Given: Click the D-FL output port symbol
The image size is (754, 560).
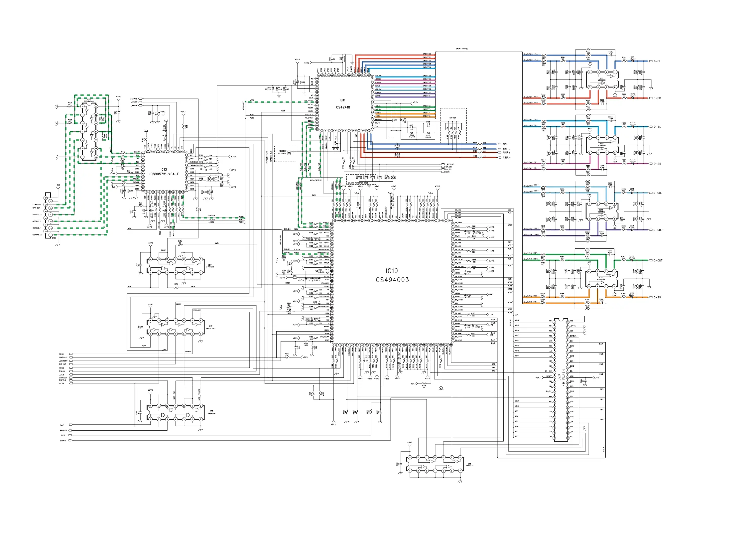Looking at the screenshot, I should coord(650,62).
